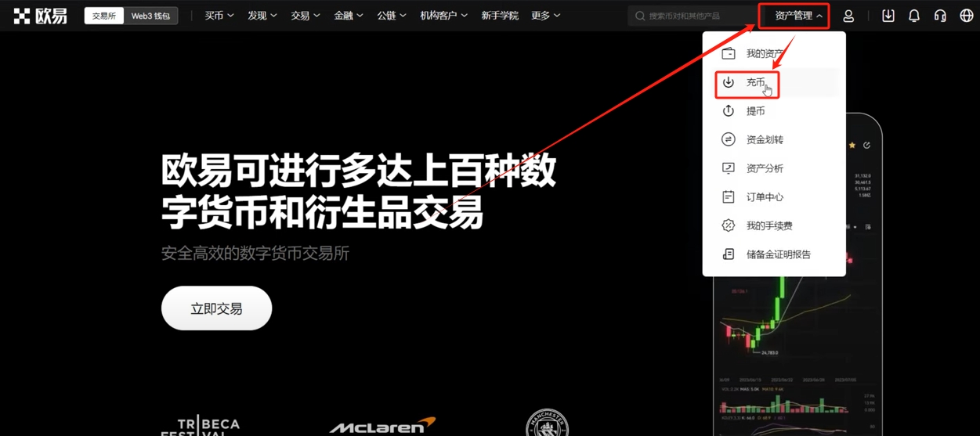The height and width of the screenshot is (436, 980).
Task: Select 订单中心 menu entry
Action: pyautogui.click(x=773, y=196)
